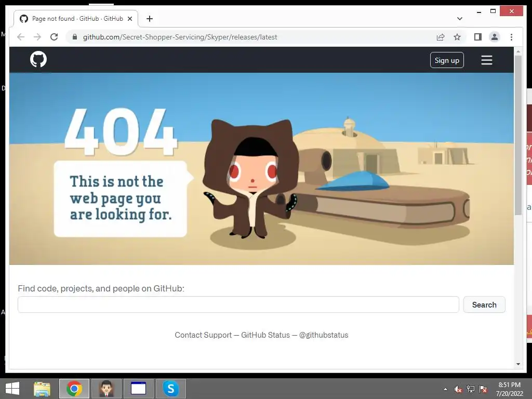Open the Skype taskbar icon
This screenshot has width=532, height=399.
tap(170, 389)
